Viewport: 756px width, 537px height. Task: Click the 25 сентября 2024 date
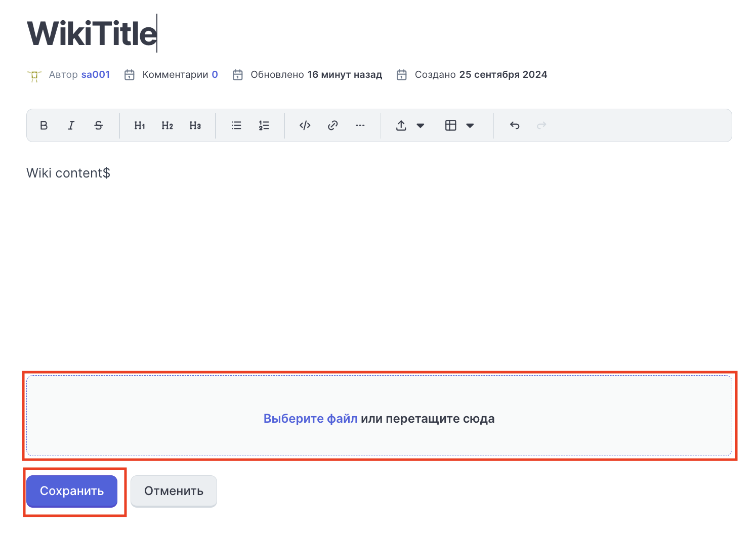pos(503,75)
